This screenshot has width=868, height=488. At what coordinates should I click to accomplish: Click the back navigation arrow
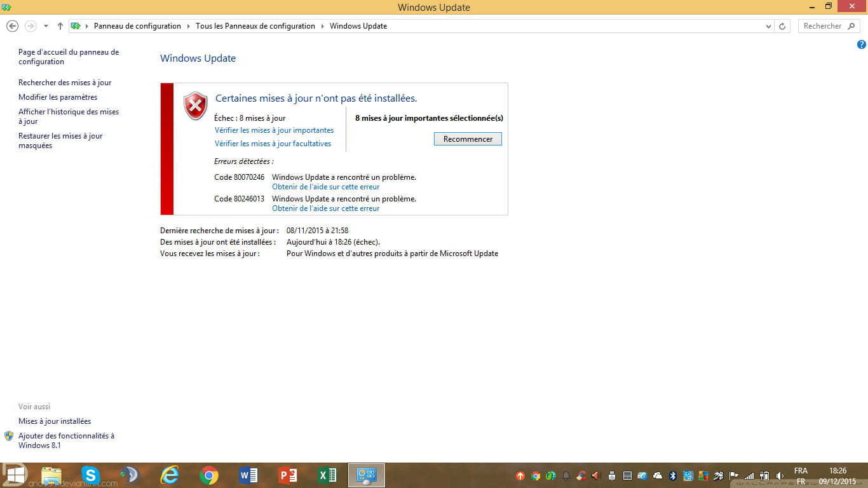point(12,26)
